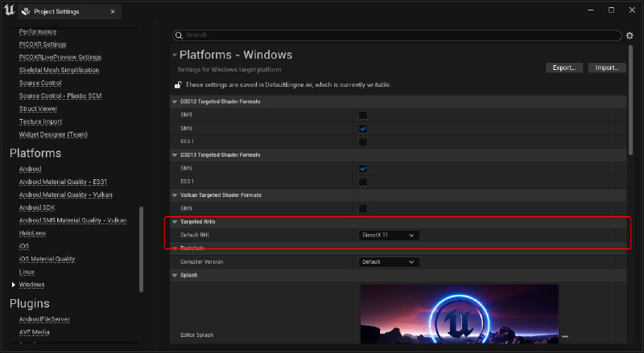Click the Editor Splash label text
This screenshot has width=644, height=353.
coord(196,335)
